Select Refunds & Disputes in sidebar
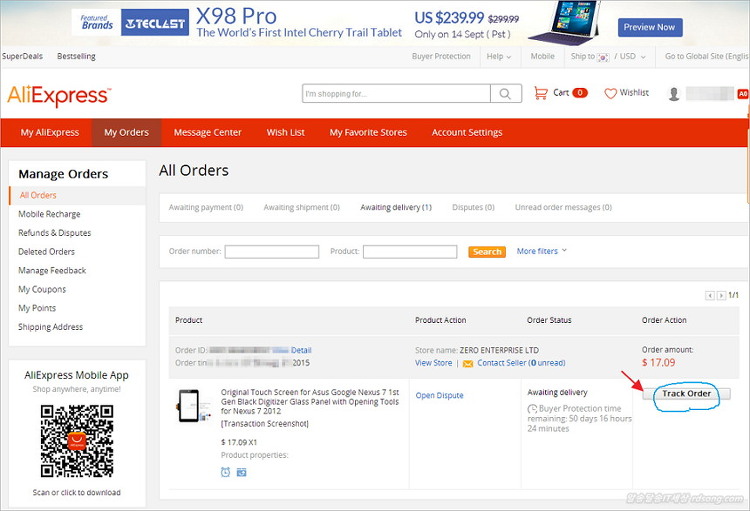Image resolution: width=750 pixels, height=511 pixels. [54, 233]
